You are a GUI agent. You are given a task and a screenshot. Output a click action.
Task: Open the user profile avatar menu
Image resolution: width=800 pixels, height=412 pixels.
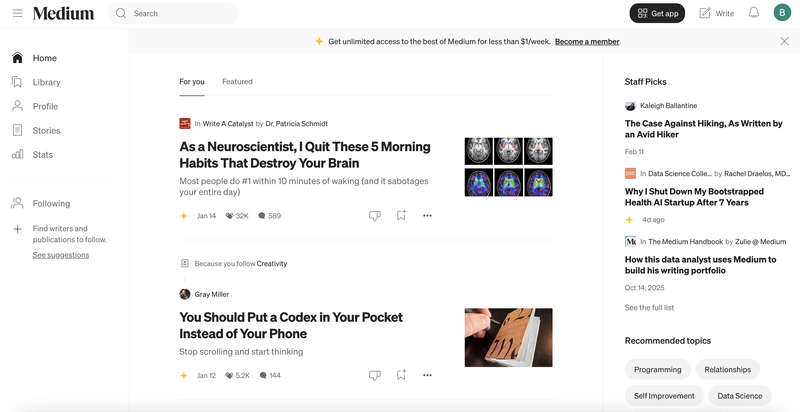pyautogui.click(x=781, y=13)
